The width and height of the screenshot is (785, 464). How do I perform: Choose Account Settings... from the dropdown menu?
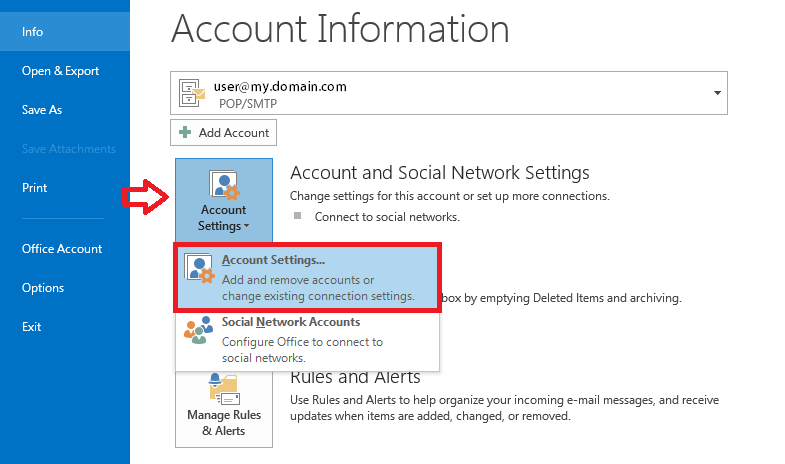307,278
